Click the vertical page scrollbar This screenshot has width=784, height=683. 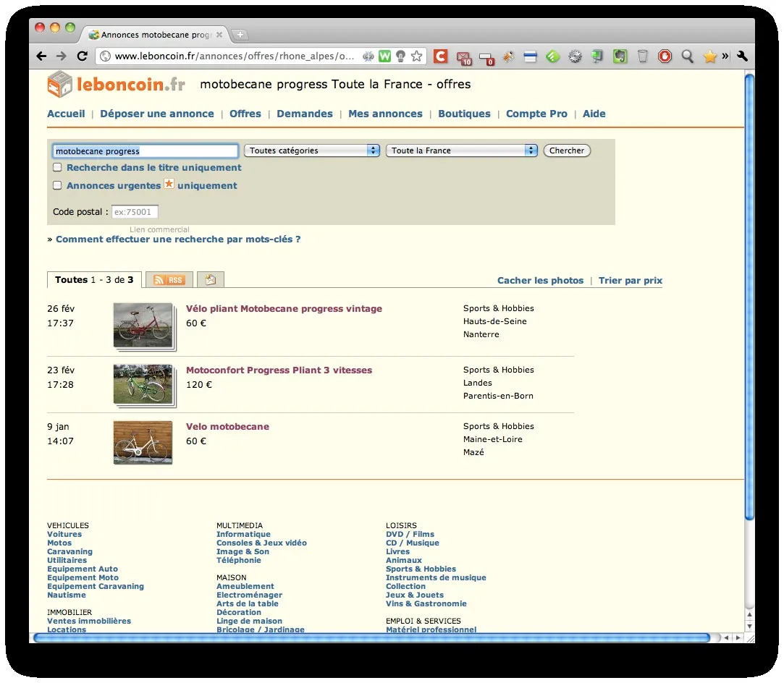click(x=749, y=297)
